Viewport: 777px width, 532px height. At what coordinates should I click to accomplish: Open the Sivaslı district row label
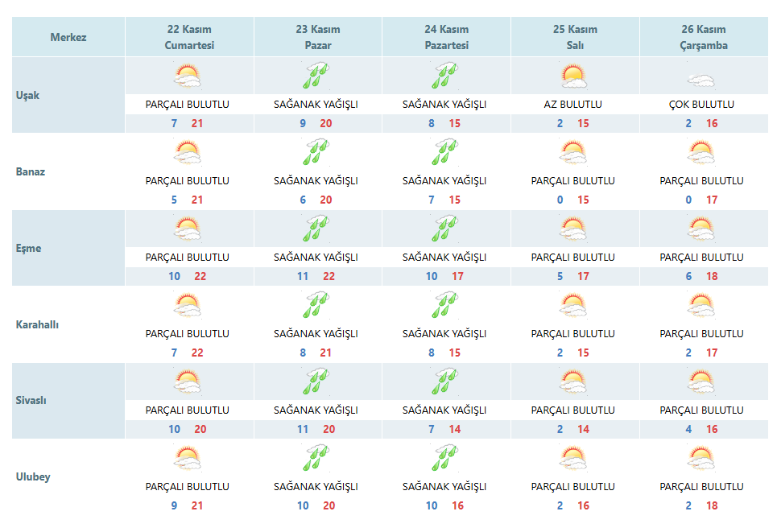[31, 400]
